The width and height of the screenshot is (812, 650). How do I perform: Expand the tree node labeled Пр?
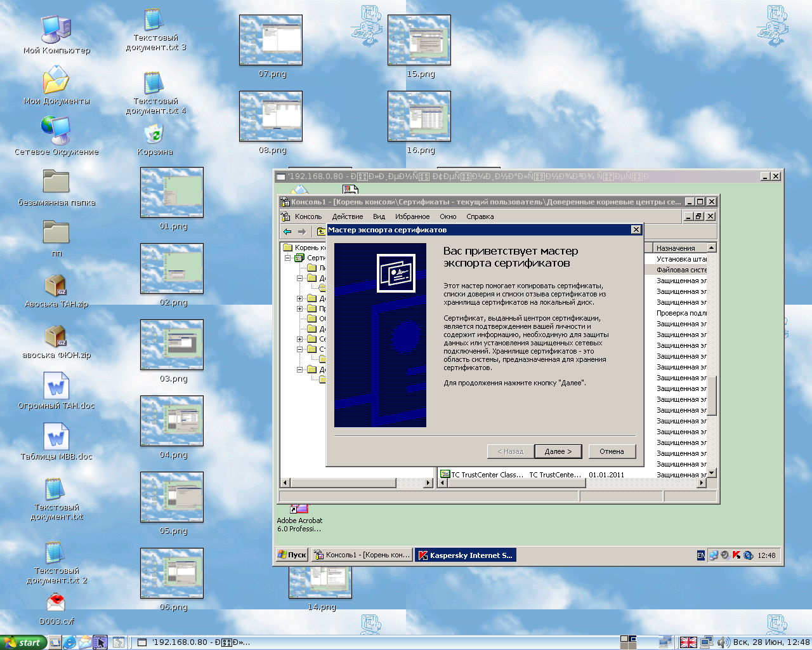[x=300, y=308]
